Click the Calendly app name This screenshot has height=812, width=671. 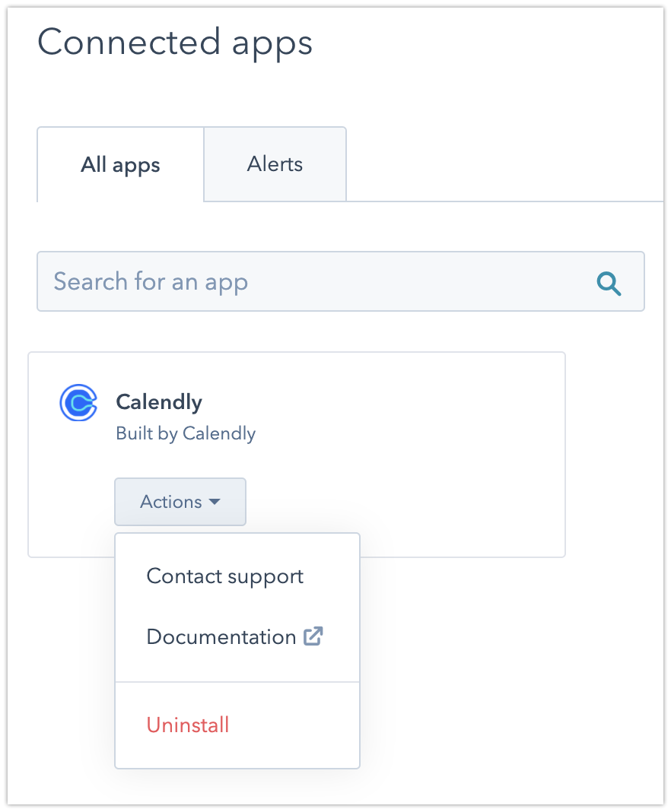click(x=159, y=401)
